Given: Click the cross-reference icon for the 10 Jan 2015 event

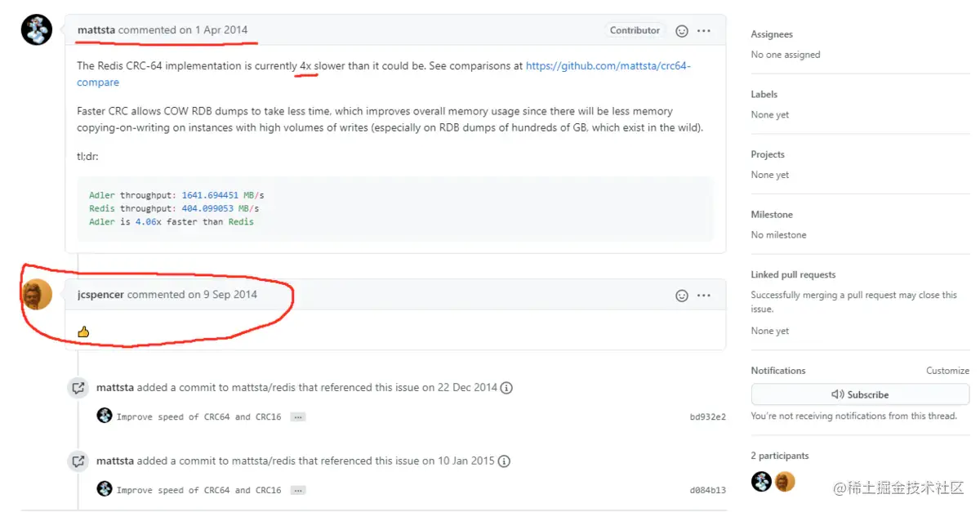Looking at the screenshot, I should [x=78, y=461].
